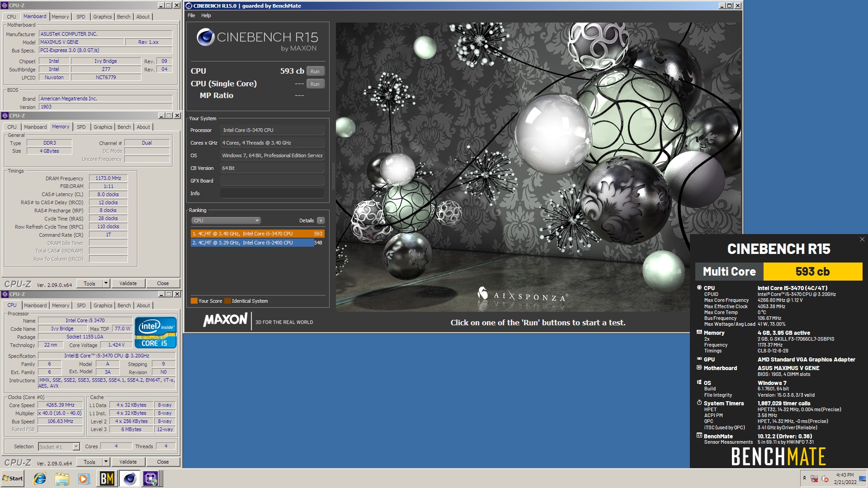Switch to Cinebench taskbar icon
868x488 pixels.
click(x=129, y=479)
